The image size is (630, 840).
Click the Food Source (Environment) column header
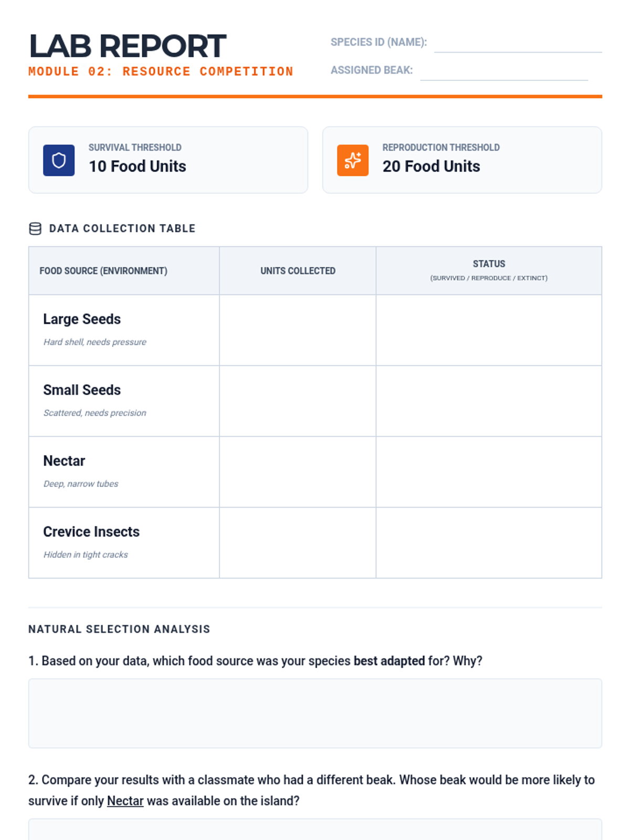[x=103, y=271]
